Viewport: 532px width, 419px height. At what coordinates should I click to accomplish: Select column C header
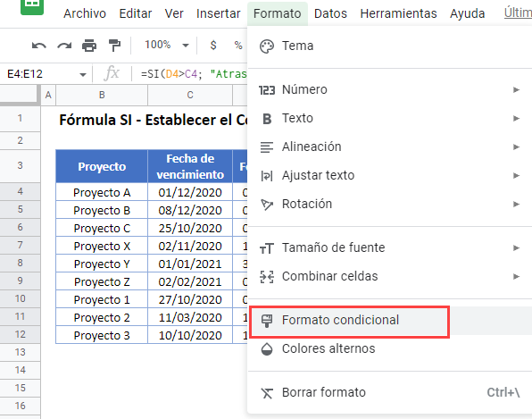pos(190,95)
